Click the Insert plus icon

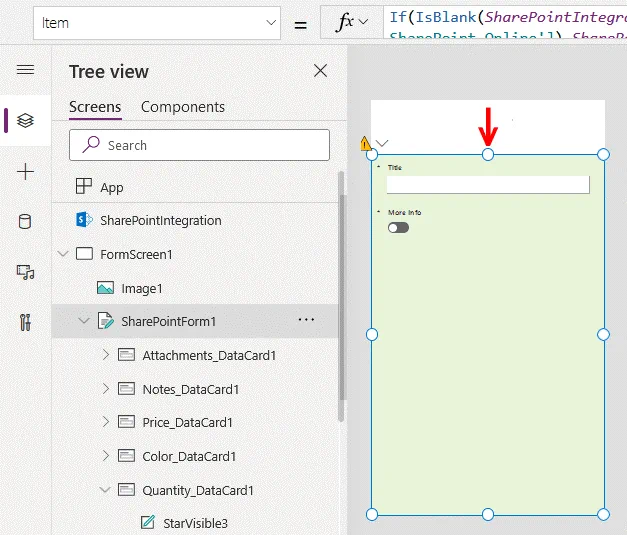[25, 172]
